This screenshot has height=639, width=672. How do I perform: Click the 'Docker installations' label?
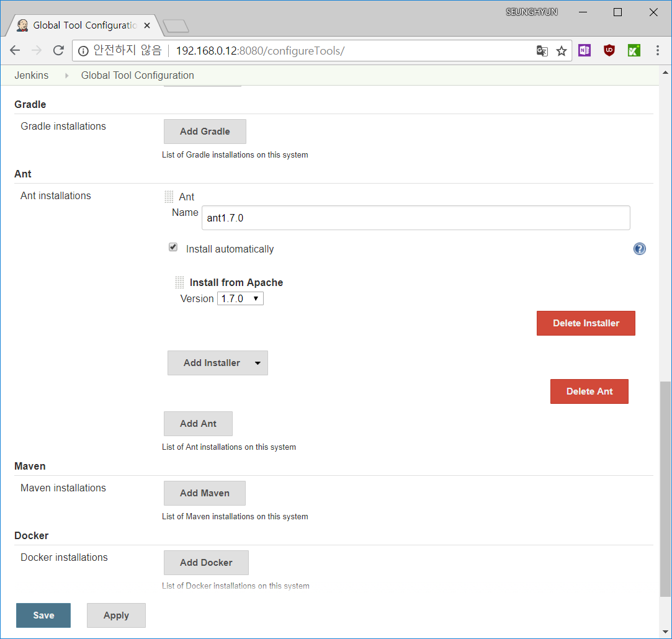click(65, 558)
